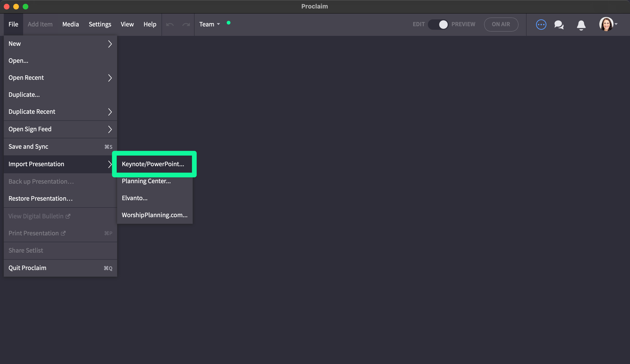630x364 pixels.
Task: Click the green sync status dot
Action: pos(229,23)
